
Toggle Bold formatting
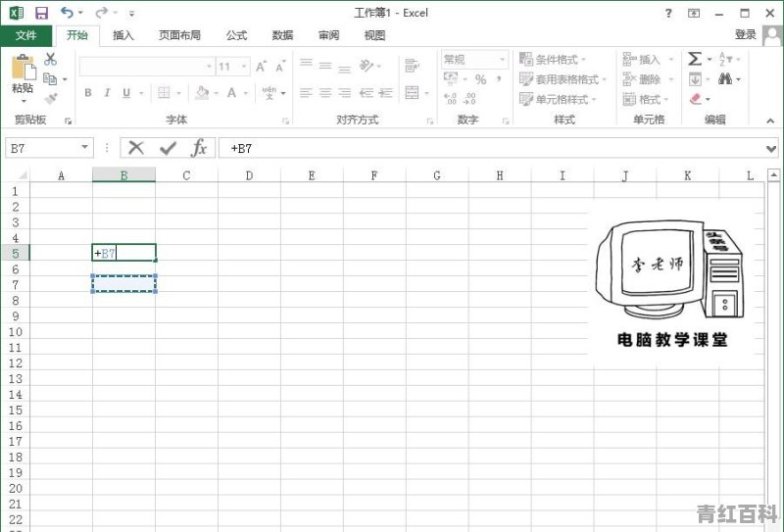(x=88, y=92)
